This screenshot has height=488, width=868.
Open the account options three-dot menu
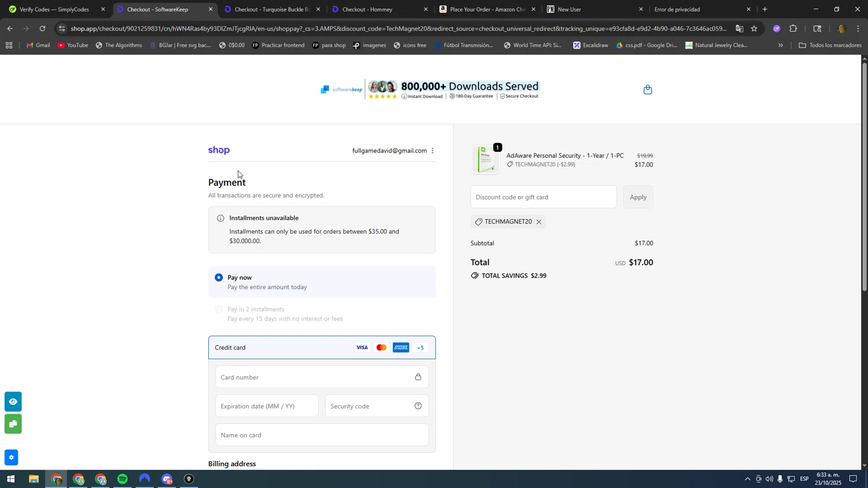(x=433, y=151)
